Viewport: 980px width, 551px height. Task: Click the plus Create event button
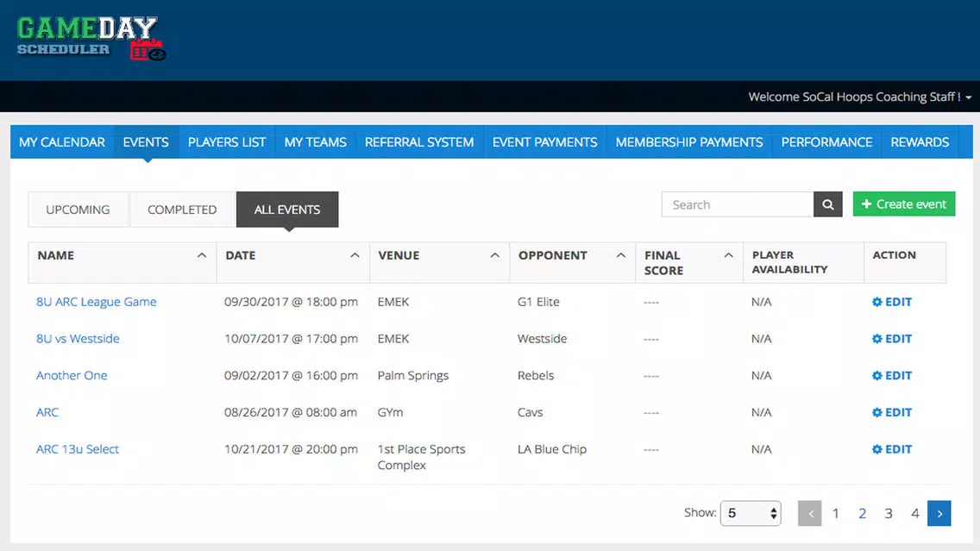point(904,204)
